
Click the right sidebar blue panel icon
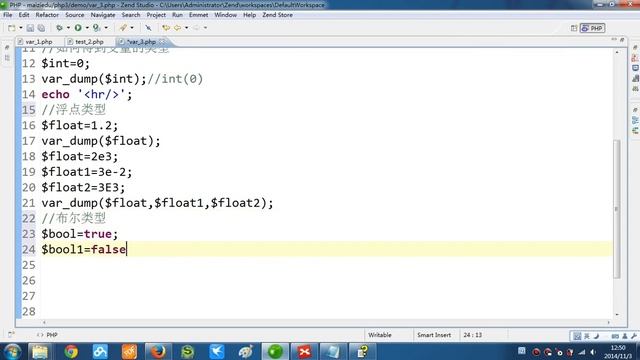click(635, 68)
